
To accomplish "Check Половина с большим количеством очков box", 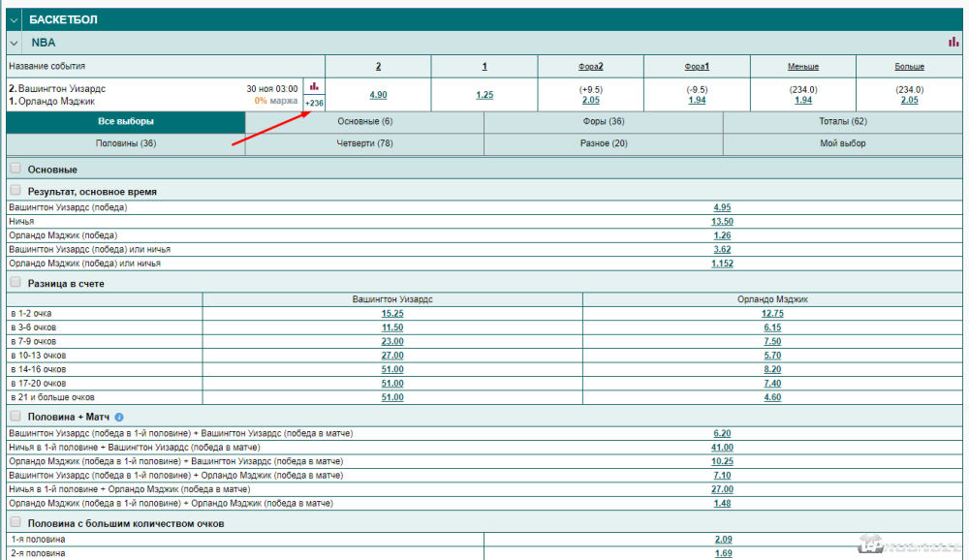I will pos(16,522).
